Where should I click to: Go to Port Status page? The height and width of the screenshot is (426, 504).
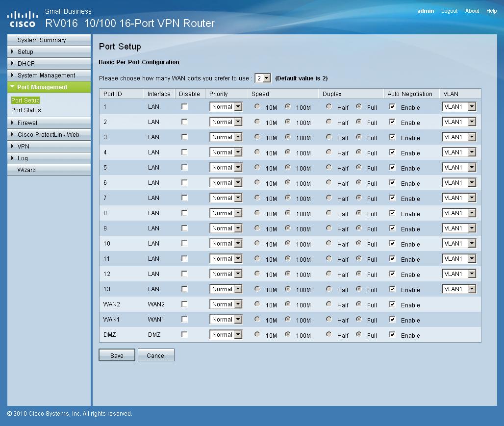(x=26, y=110)
